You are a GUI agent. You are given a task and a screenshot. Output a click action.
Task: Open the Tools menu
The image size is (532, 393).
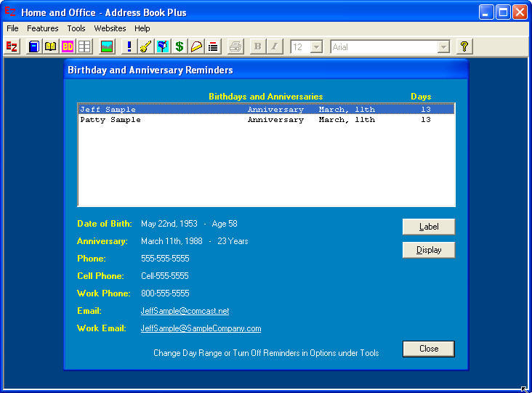[x=76, y=28]
